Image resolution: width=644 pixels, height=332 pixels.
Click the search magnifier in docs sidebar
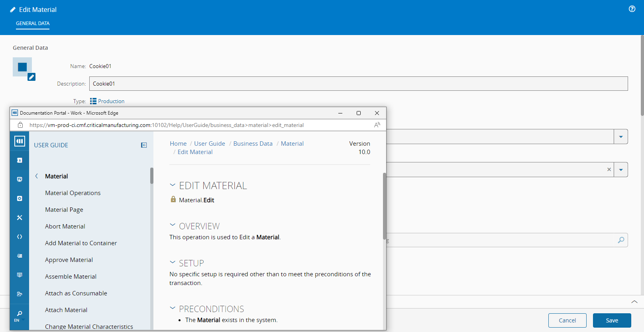(x=20, y=314)
